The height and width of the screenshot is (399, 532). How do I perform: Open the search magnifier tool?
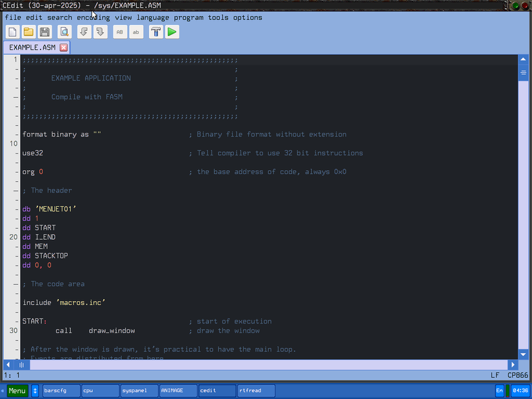(64, 32)
